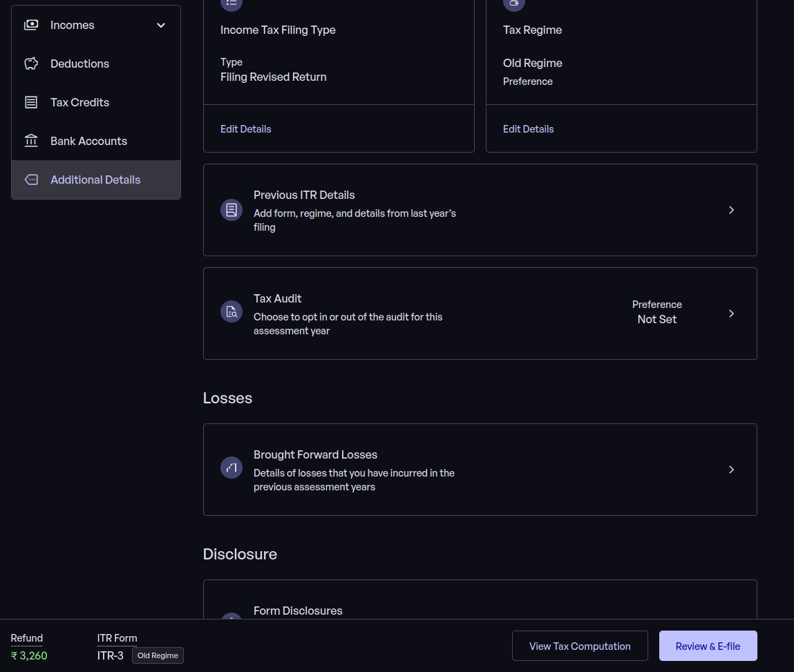Screen dimensions: 794x672
Task: Click the Bank Accounts building icon
Action: (x=31, y=141)
